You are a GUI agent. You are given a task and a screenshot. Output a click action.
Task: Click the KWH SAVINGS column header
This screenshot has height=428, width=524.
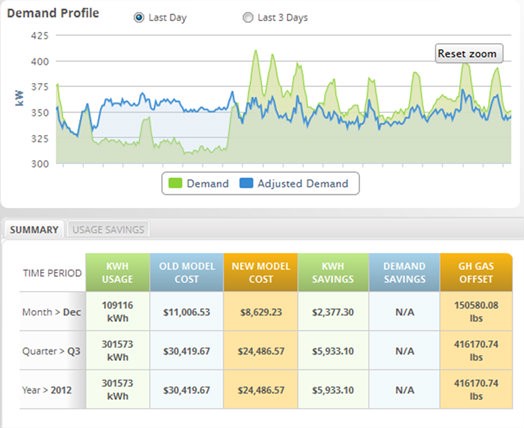[x=333, y=272]
